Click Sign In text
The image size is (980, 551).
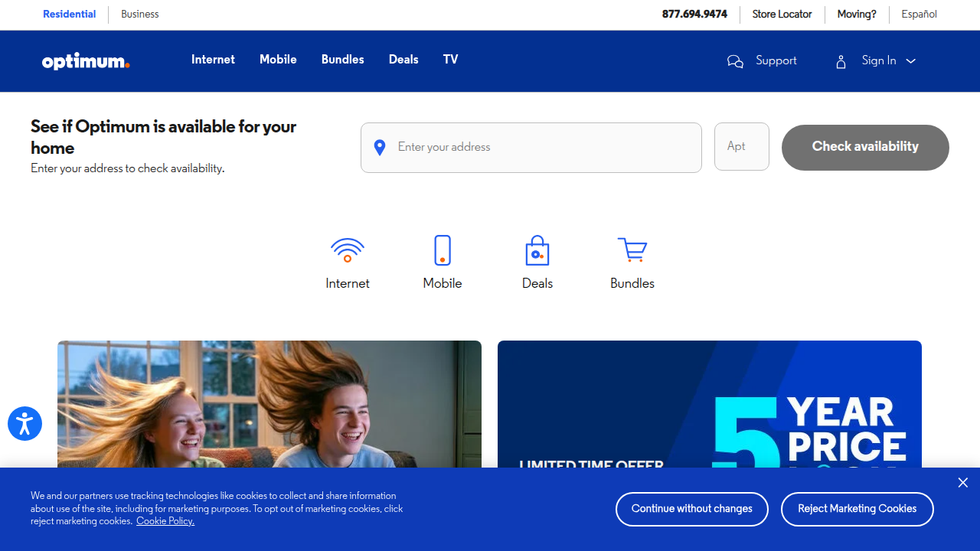[x=878, y=60]
